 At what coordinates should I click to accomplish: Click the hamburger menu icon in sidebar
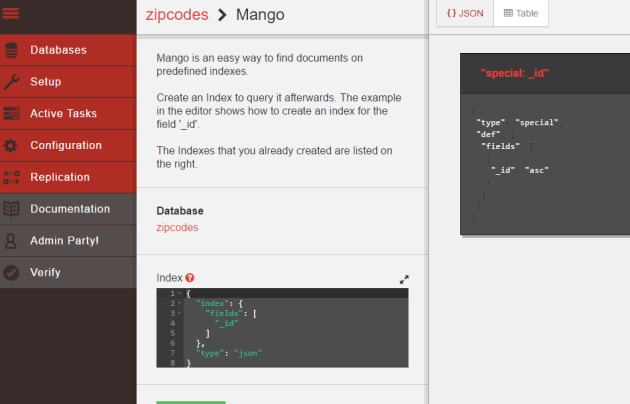click(12, 15)
